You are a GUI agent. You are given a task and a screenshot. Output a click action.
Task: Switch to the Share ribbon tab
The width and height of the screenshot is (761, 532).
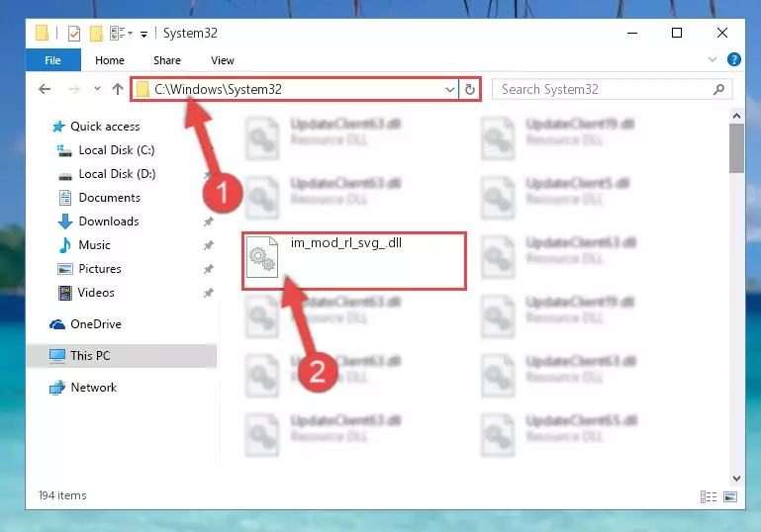167,60
